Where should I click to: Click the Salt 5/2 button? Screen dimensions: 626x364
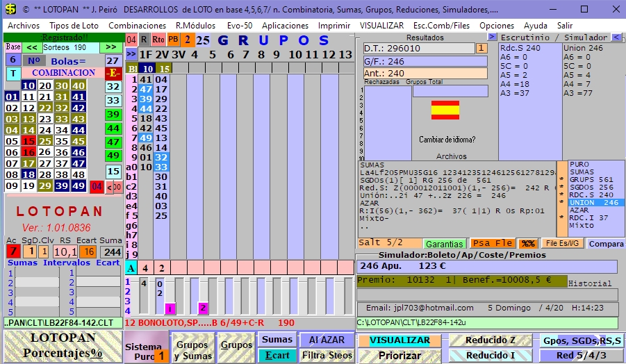tap(390, 243)
